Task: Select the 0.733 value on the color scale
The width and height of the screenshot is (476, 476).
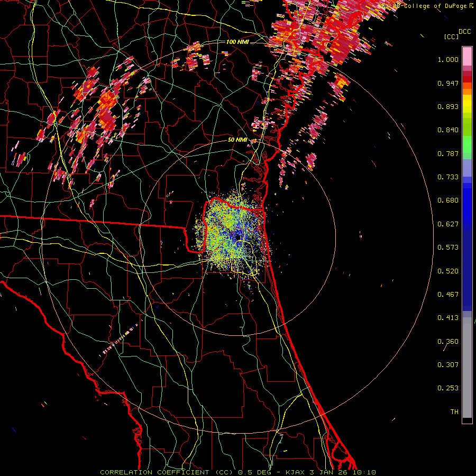Action: (448, 177)
